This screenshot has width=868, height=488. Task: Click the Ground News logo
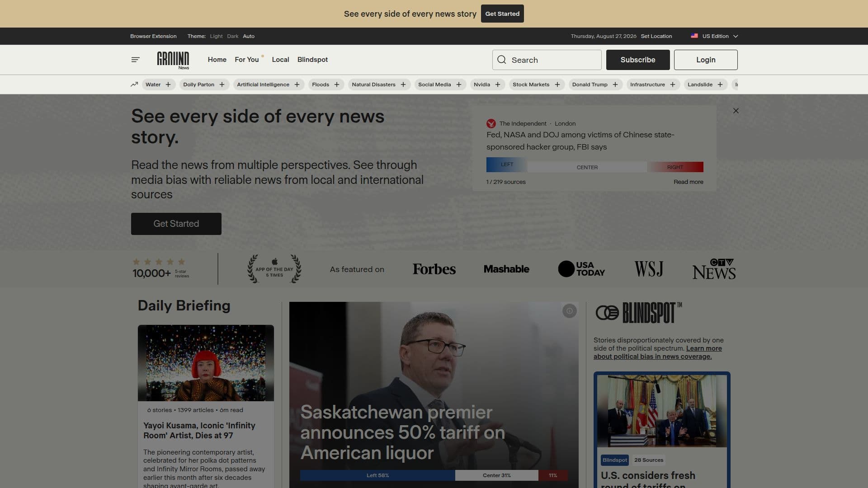pyautogui.click(x=173, y=60)
